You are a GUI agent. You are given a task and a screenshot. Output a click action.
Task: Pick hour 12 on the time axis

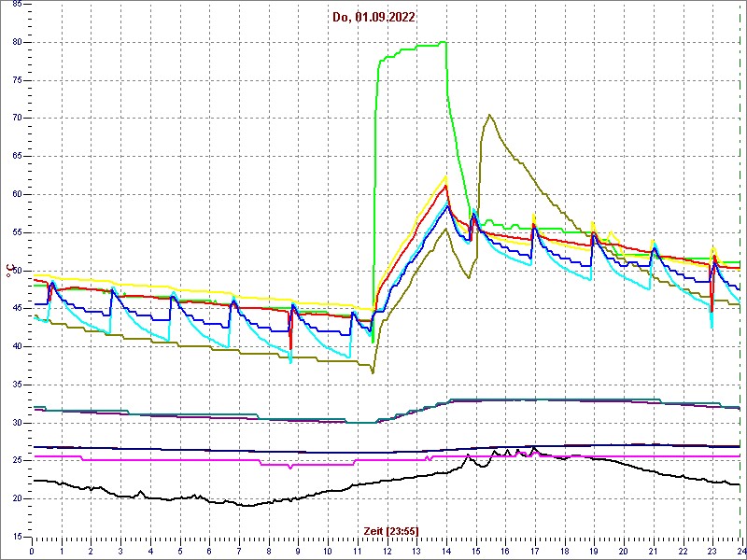coord(387,551)
